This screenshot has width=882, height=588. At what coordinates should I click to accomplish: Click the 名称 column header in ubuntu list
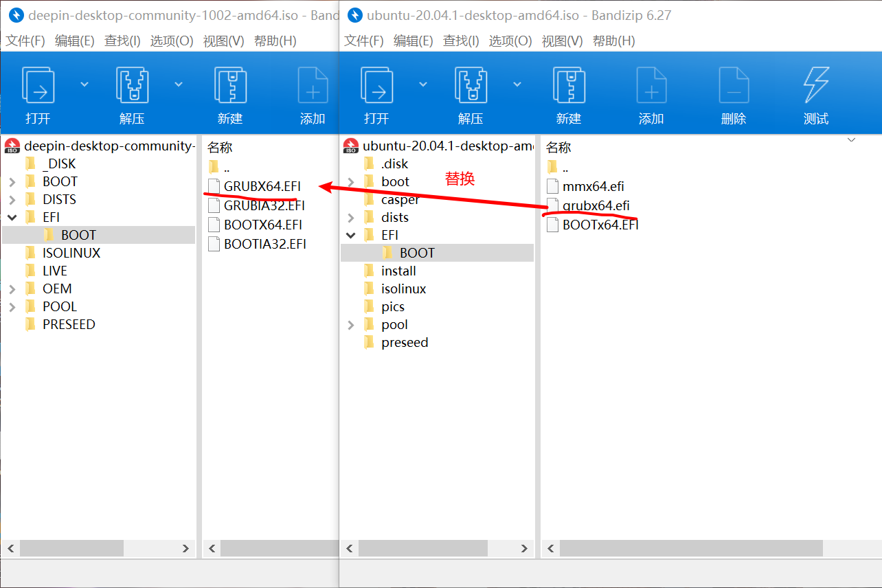[x=558, y=147]
